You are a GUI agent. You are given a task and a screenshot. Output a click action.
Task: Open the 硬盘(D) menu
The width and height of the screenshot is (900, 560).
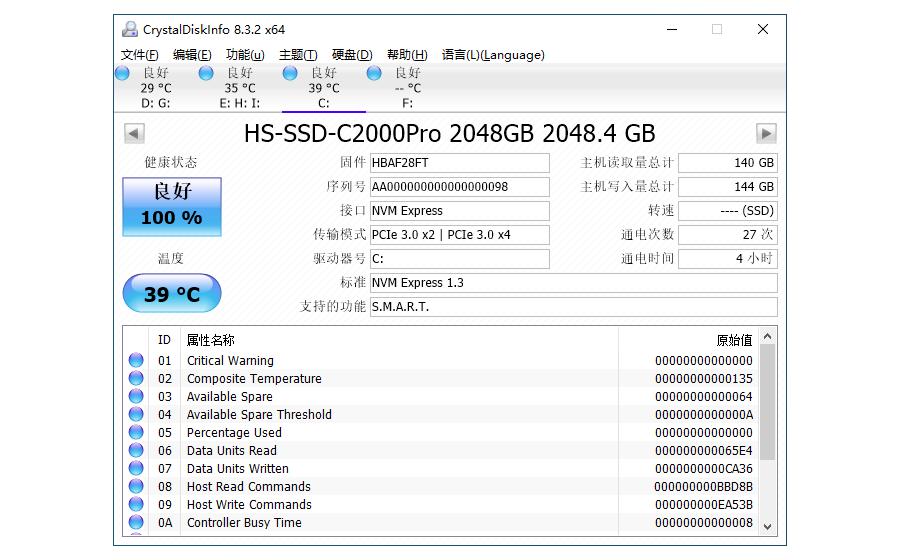(x=352, y=55)
